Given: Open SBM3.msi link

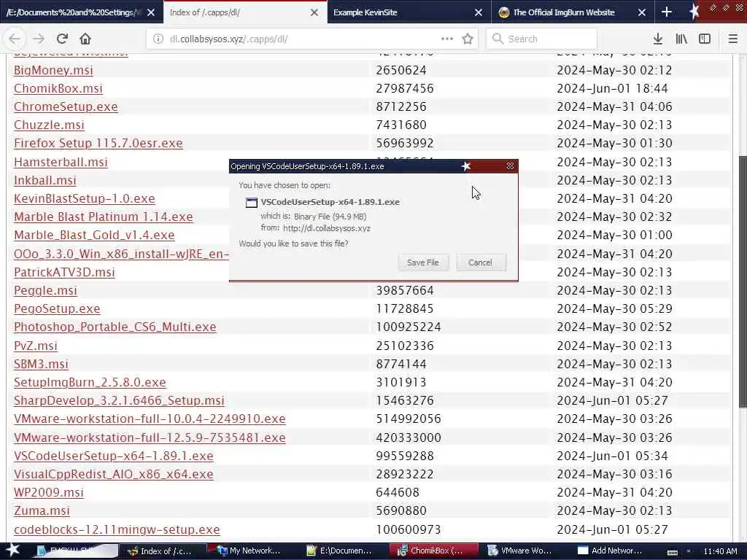Looking at the screenshot, I should click(41, 365).
